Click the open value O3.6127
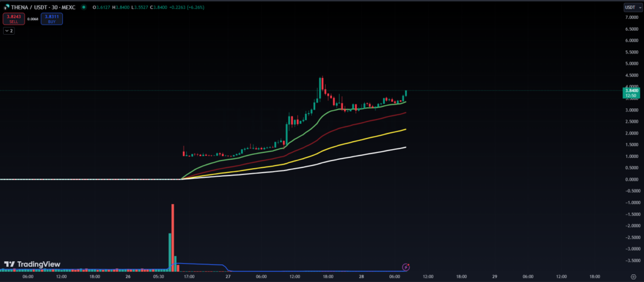The height and width of the screenshot is (282, 644). (x=103, y=8)
